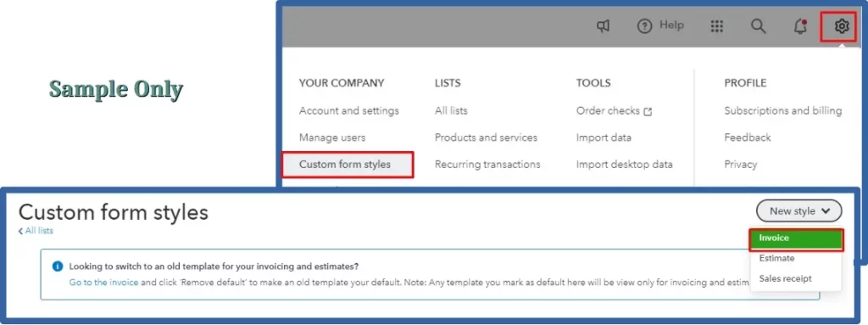This screenshot has width=868, height=325.
Task: Click the 'TOOLS' column heading
Action: 593,83
